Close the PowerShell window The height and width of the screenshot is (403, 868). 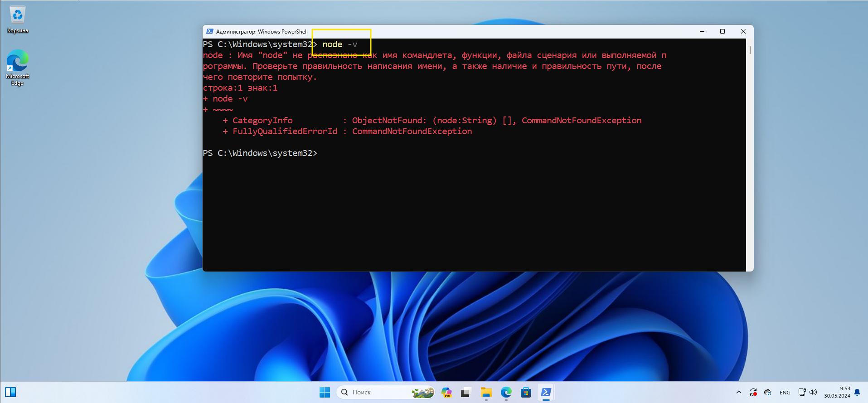pyautogui.click(x=743, y=31)
